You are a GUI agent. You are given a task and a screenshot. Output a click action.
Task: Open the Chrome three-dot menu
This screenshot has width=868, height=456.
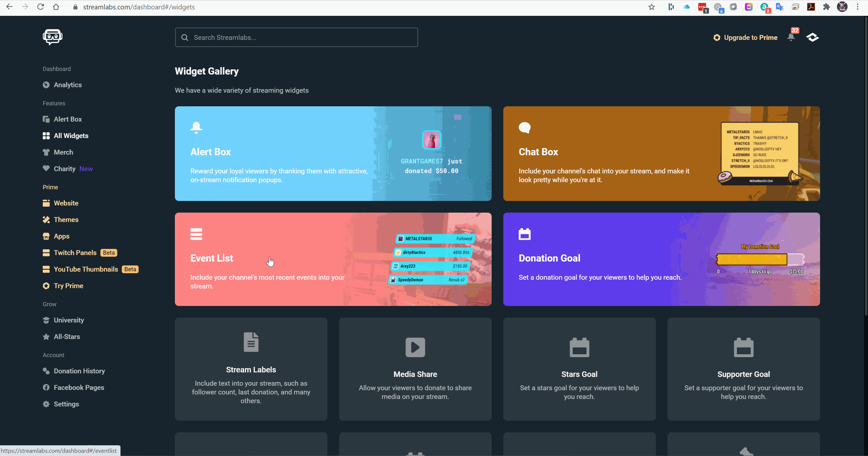[x=857, y=7]
